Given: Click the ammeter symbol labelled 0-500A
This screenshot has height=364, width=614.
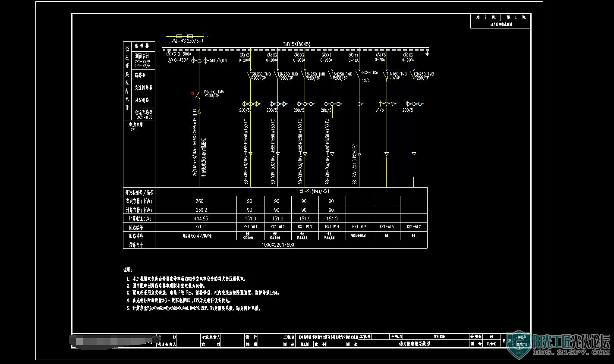Looking at the screenshot, I should (169, 54).
